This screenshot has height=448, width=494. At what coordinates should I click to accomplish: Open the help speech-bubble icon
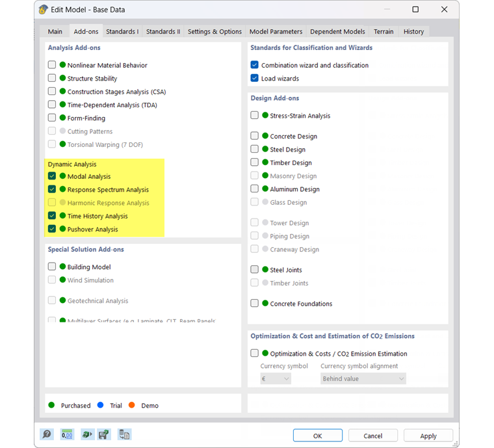click(x=47, y=434)
